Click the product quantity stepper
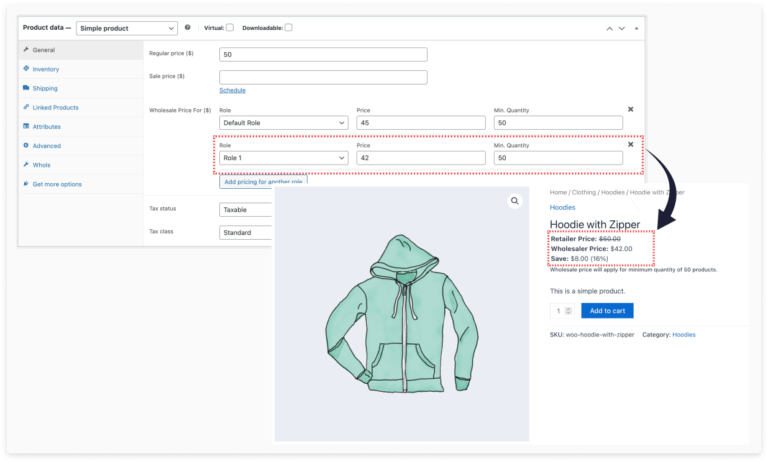The height and width of the screenshot is (462, 768). click(568, 311)
